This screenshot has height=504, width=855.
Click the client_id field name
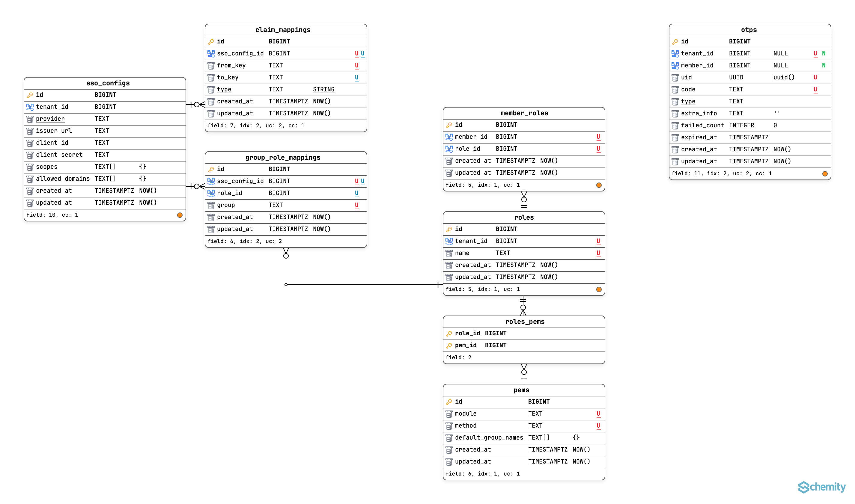[52, 143]
